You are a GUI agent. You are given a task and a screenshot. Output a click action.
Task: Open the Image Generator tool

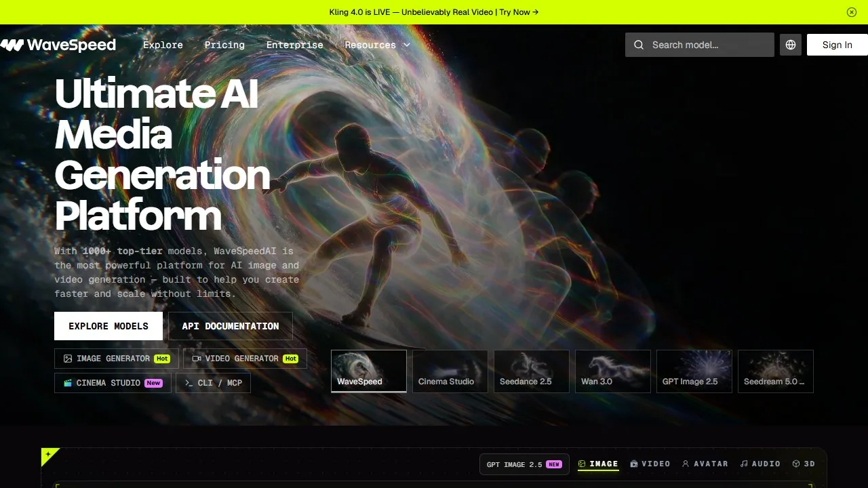117,359
